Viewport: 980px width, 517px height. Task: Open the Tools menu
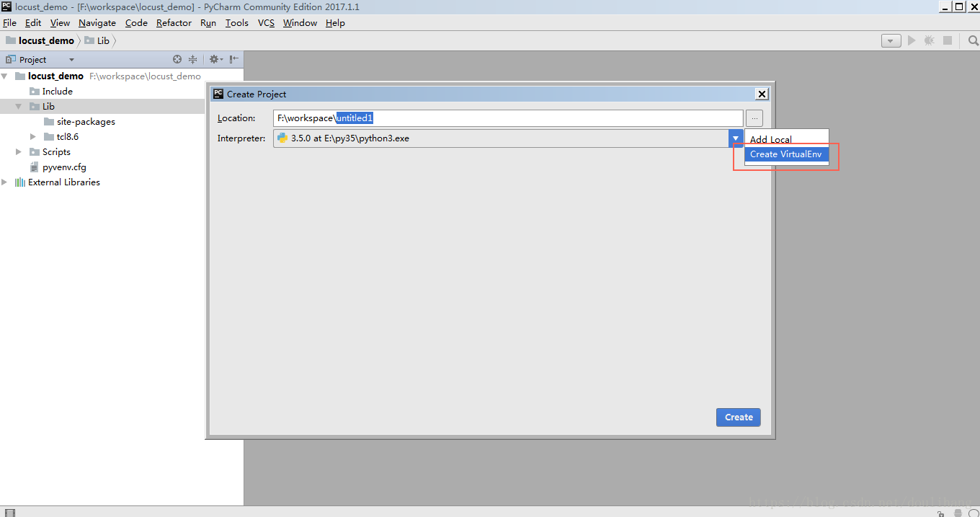236,23
